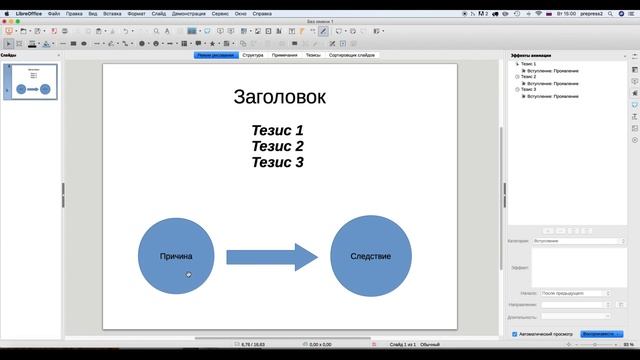Click the Insert Table toolbar icon

coord(244,31)
